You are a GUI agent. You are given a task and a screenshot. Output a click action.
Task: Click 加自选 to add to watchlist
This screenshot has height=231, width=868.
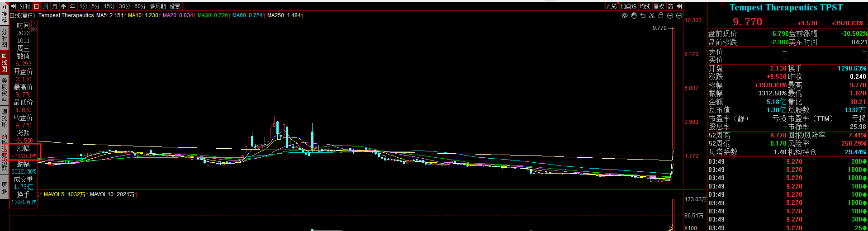(628, 6)
